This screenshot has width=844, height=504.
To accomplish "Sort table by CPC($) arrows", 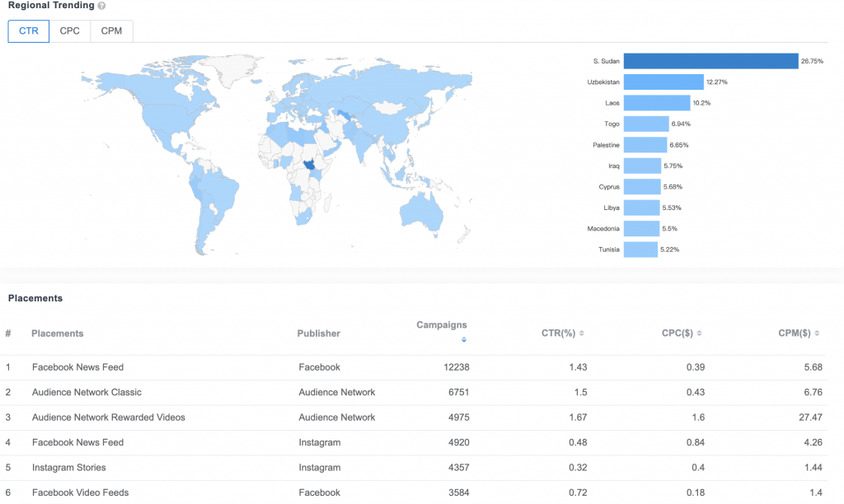I will [699, 334].
